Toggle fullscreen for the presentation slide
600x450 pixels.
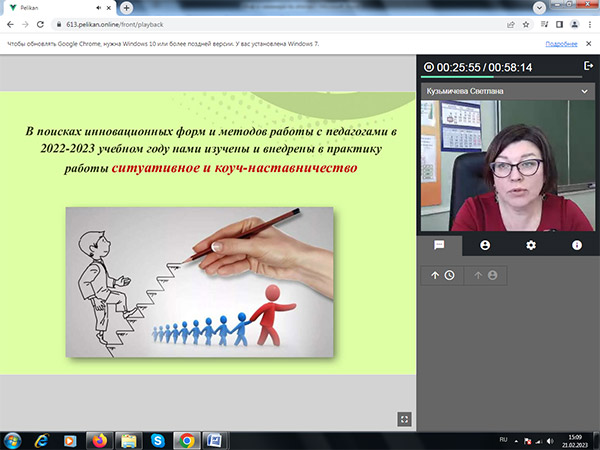404,419
